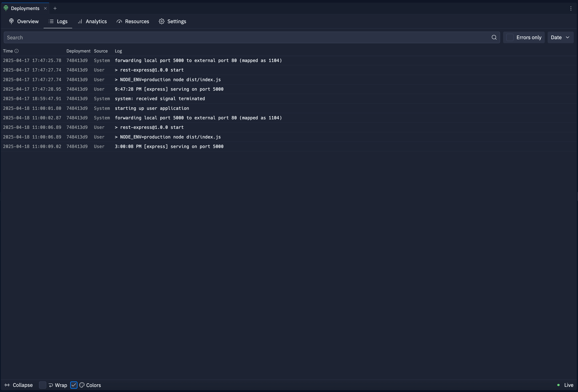Select the Logs tab
Viewport: 578px width, 392px height.
[58, 21]
